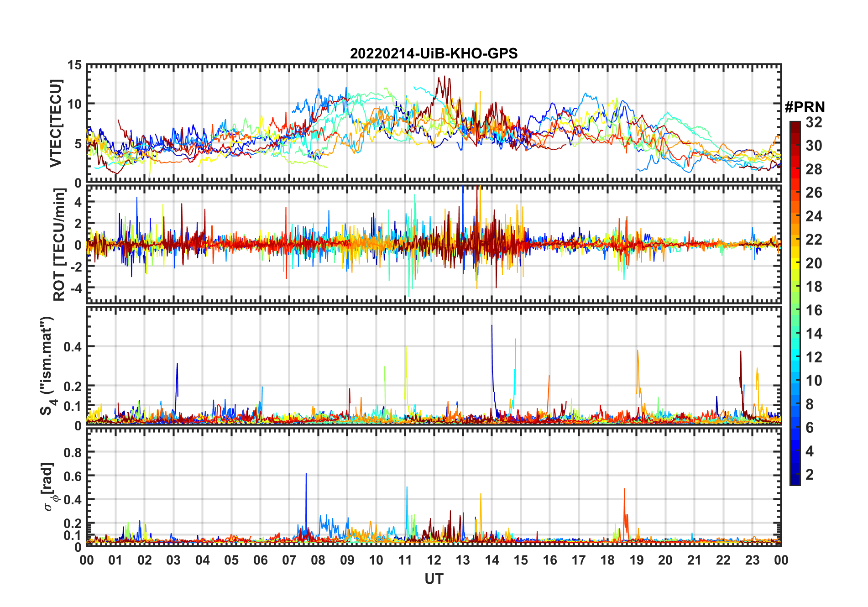Screen dimensions: 868x607
Task: Click VTEC axis tick label "15"
Action: (74, 65)
